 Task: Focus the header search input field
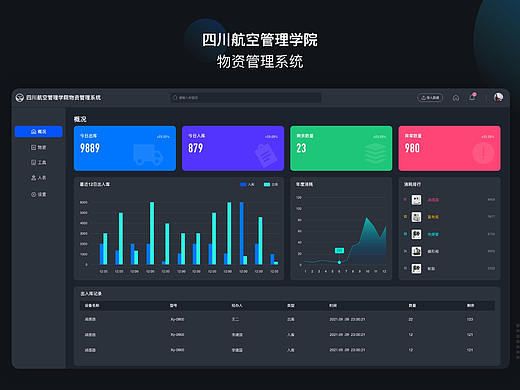coord(246,98)
